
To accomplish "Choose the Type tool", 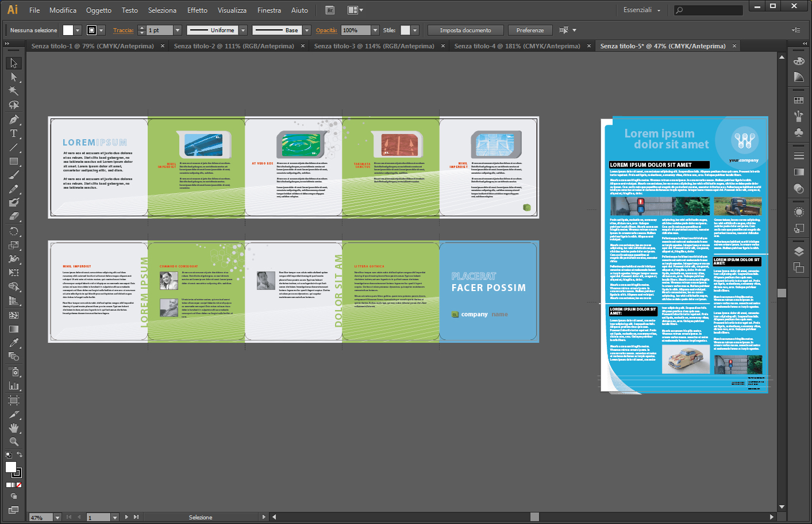I will [x=14, y=133].
